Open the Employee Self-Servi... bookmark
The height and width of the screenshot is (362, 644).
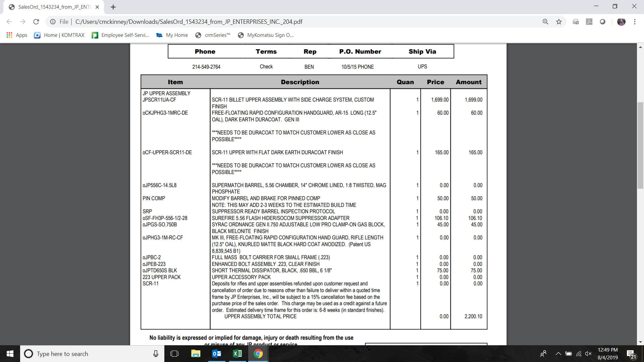pos(120,35)
